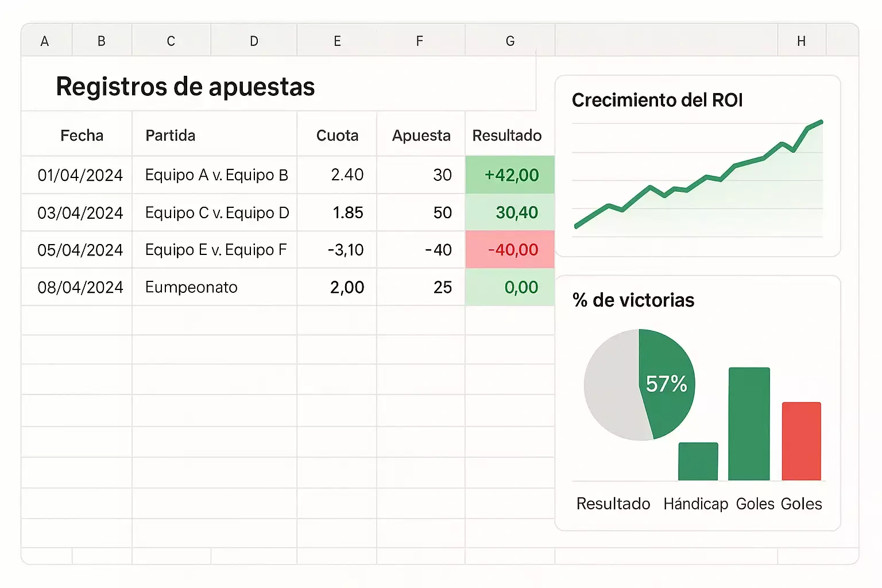Click the '% de victorias' chart title
882x588 pixels.
(x=632, y=300)
